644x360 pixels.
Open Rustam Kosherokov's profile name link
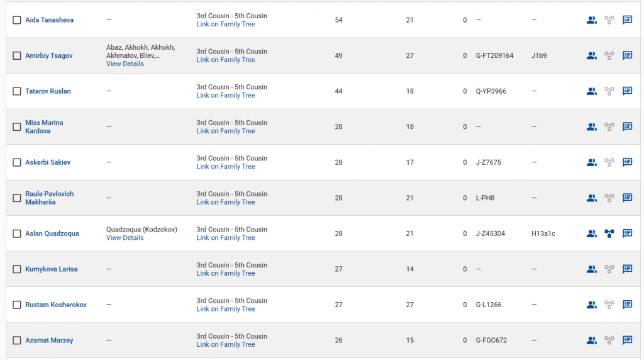[56, 305]
